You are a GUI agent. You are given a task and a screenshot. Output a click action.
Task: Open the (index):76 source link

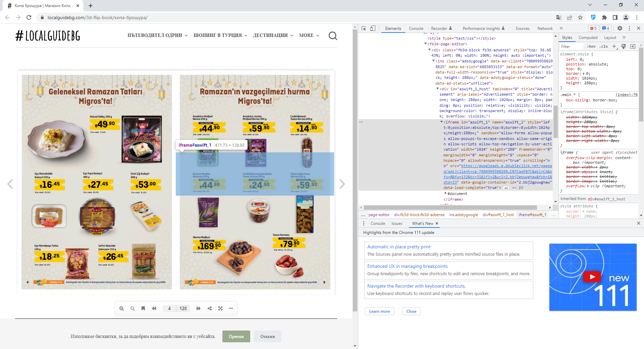coord(627,95)
